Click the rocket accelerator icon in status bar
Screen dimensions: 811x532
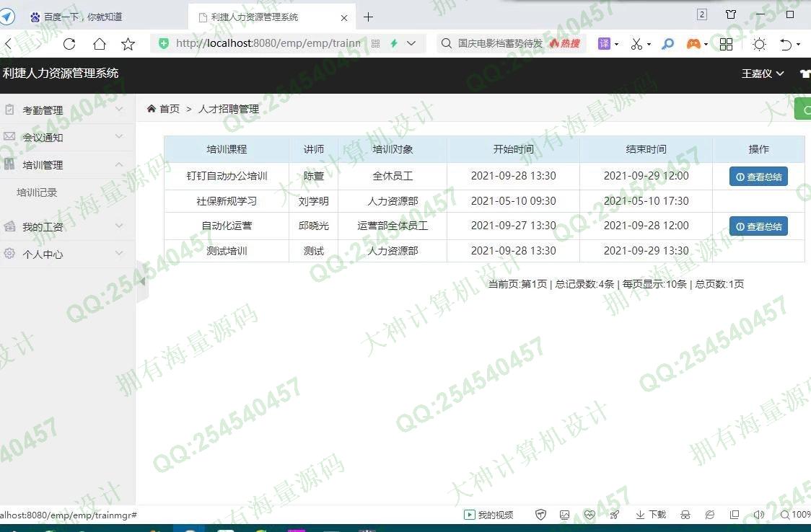coord(615,515)
